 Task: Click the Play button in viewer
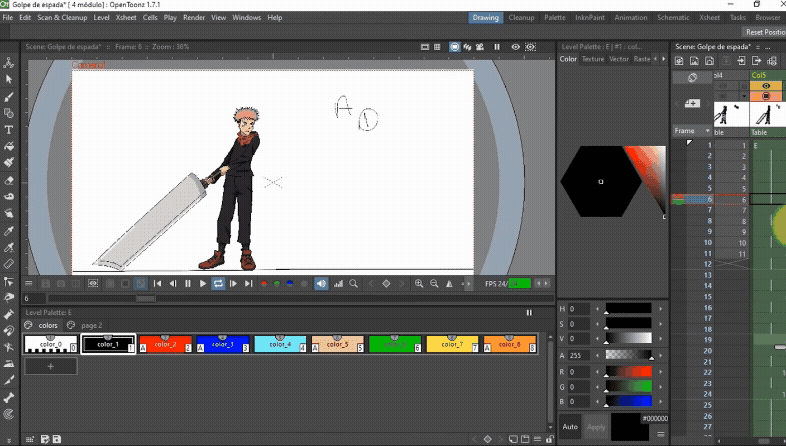(x=203, y=284)
